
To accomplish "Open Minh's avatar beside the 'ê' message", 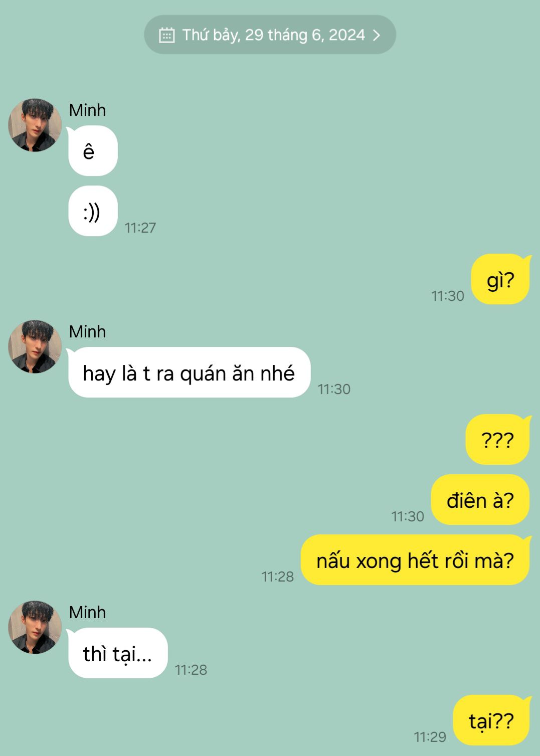I will tap(35, 125).
